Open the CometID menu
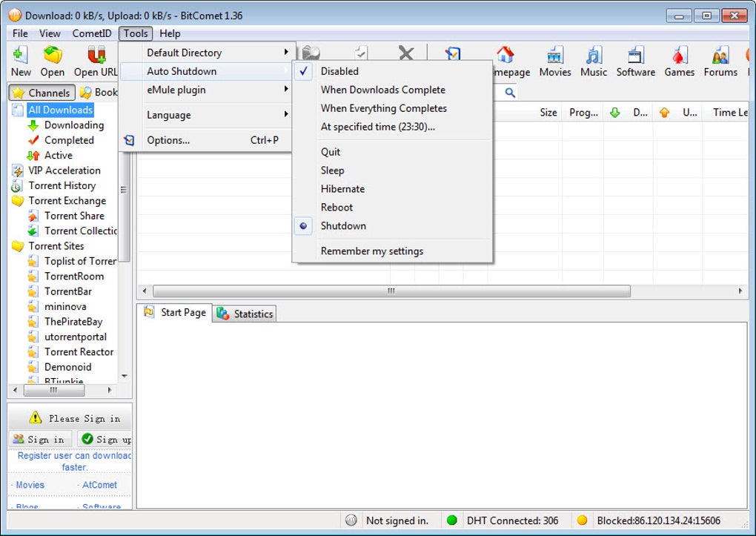 point(92,33)
